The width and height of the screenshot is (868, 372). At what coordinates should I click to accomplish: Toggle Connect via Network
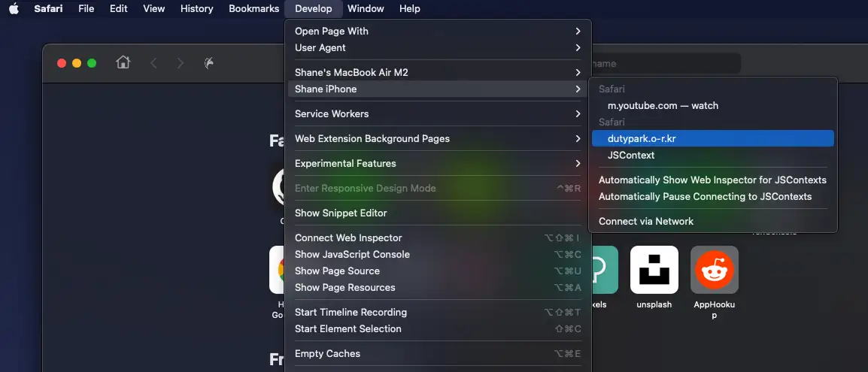[713, 221]
